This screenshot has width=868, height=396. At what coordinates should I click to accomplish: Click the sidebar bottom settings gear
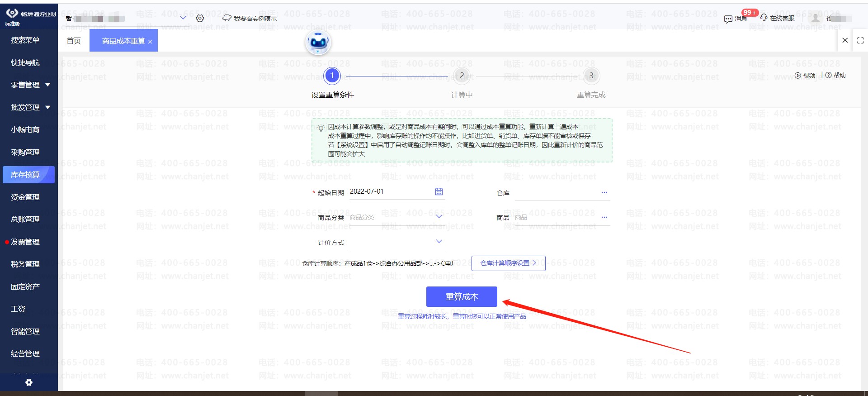[29, 382]
